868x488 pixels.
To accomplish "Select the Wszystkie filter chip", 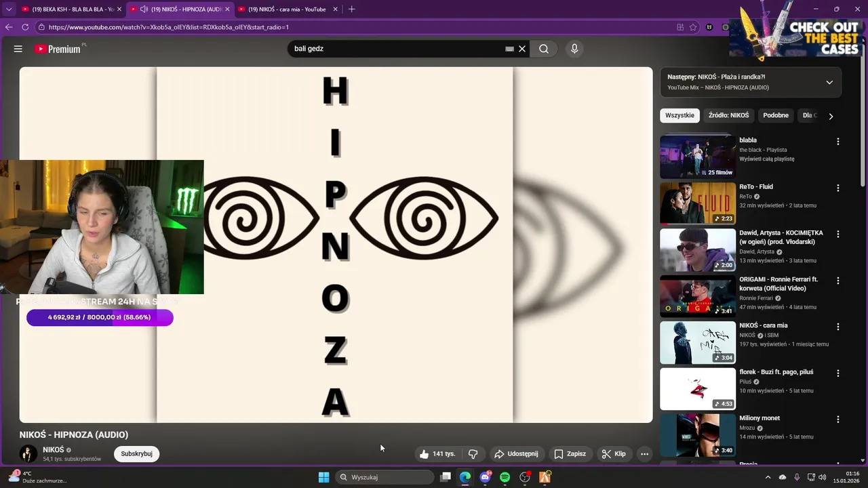I will click(679, 115).
